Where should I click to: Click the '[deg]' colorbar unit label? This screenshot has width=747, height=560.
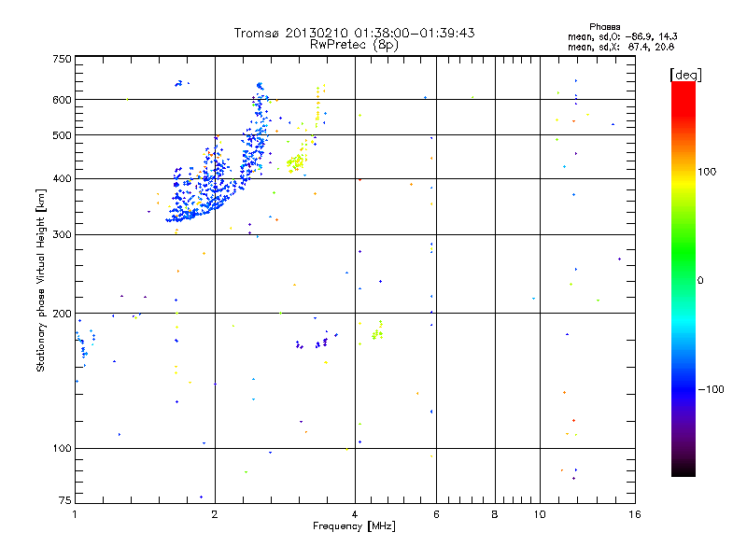point(685,75)
